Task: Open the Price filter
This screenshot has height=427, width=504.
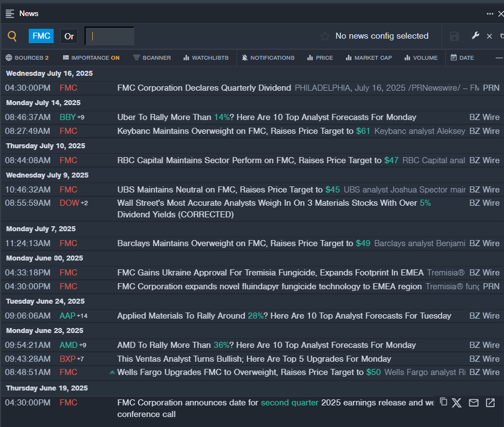Action: 320,58
